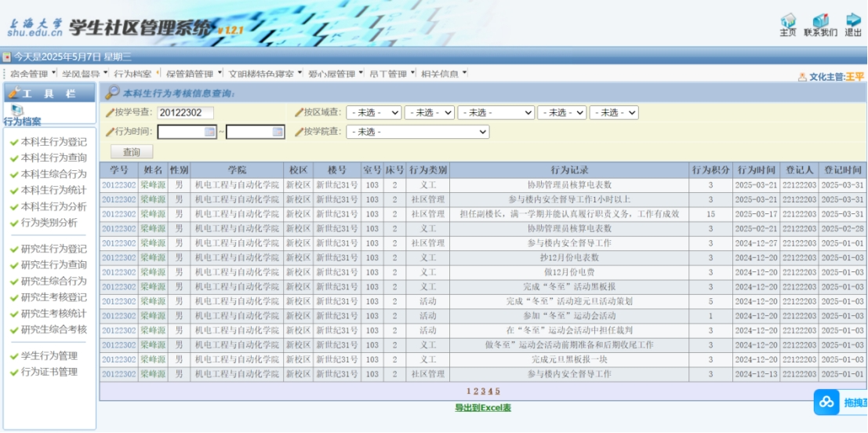Go to page 5 of results
Image resolution: width=868 pixels, height=433 pixels.
click(497, 391)
